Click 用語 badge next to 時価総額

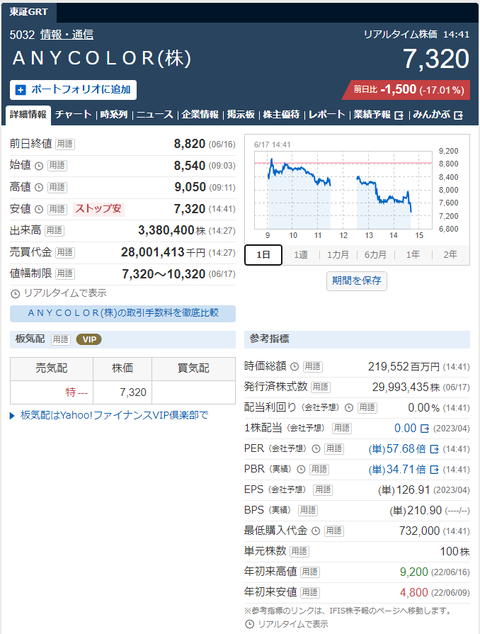313,366
